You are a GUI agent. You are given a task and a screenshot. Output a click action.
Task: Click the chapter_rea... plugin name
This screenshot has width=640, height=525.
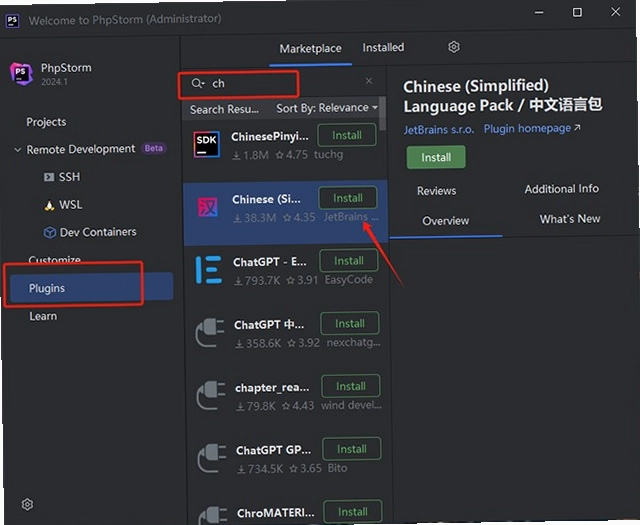(272, 387)
